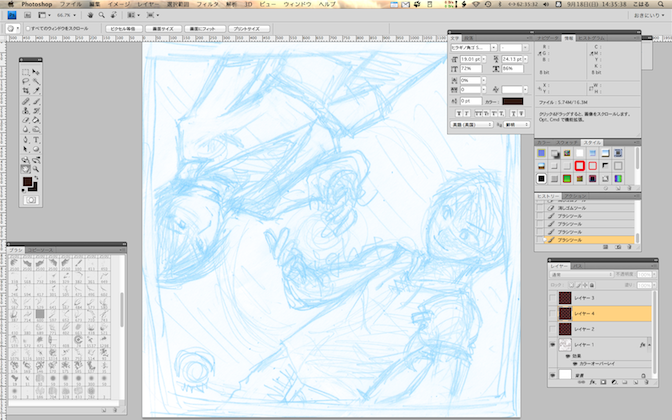Select the Clone Stamp tool
The width and height of the screenshot is (672, 420).
[x=26, y=111]
